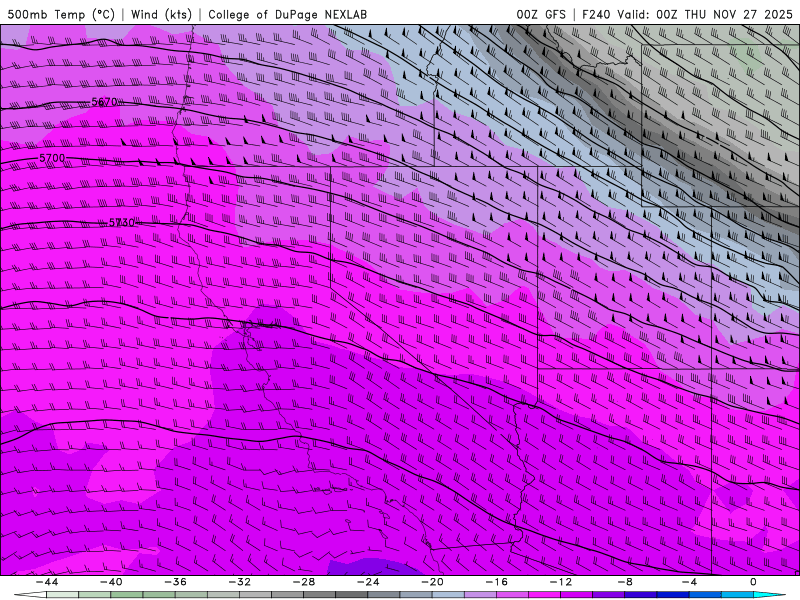Select the -12 colorbar scale value
Viewport: 800px width, 600px height.
(561, 582)
